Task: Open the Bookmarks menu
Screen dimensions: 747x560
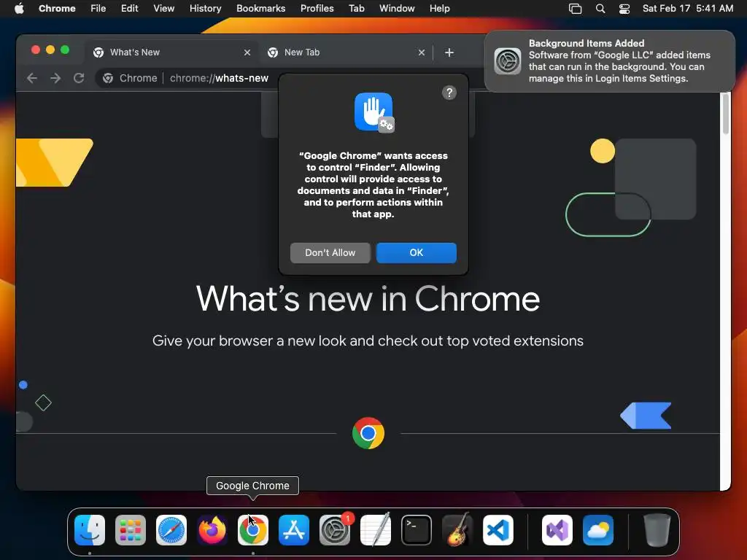Action: (260, 9)
